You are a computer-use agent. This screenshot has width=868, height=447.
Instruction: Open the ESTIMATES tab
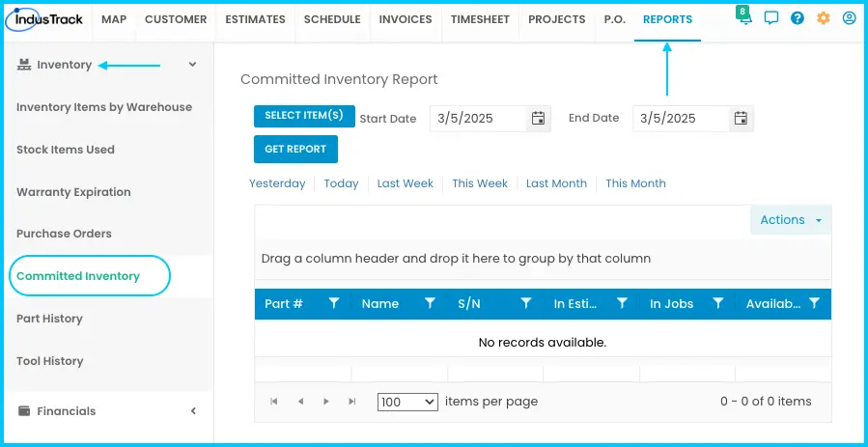pyautogui.click(x=255, y=19)
